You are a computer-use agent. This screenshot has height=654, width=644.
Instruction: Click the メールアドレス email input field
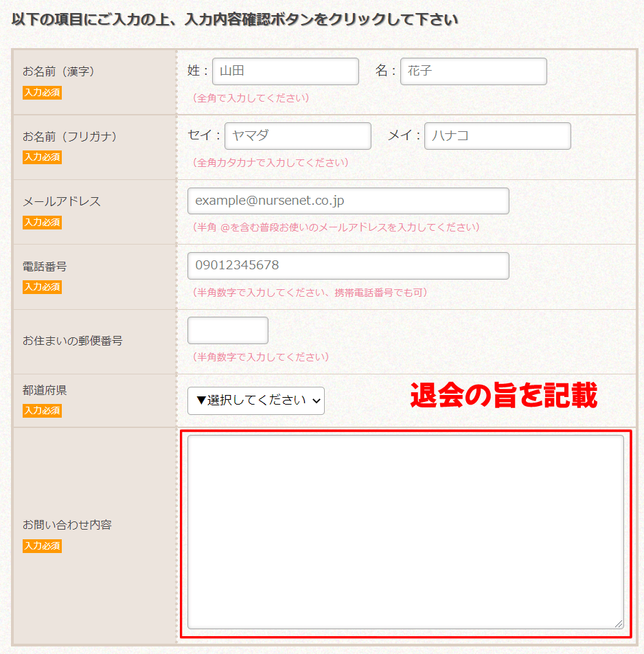click(348, 201)
